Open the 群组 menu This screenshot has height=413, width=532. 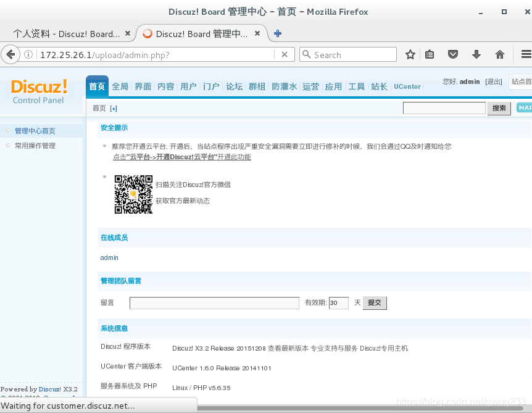(x=257, y=86)
